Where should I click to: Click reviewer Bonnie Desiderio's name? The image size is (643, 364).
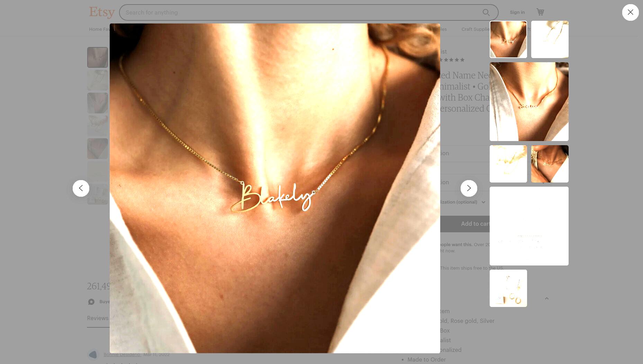pyautogui.click(x=122, y=355)
